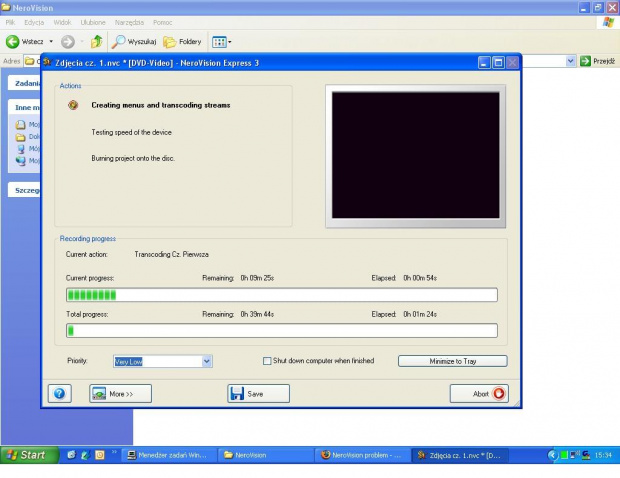Click the green tray icon
Image resolution: width=620 pixels, height=478 pixels.
(564, 455)
